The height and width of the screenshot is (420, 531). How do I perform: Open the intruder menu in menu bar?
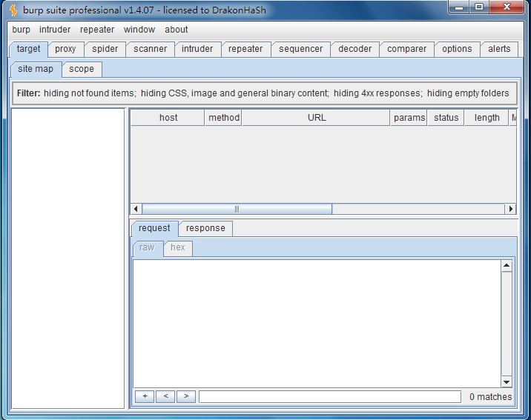point(55,30)
